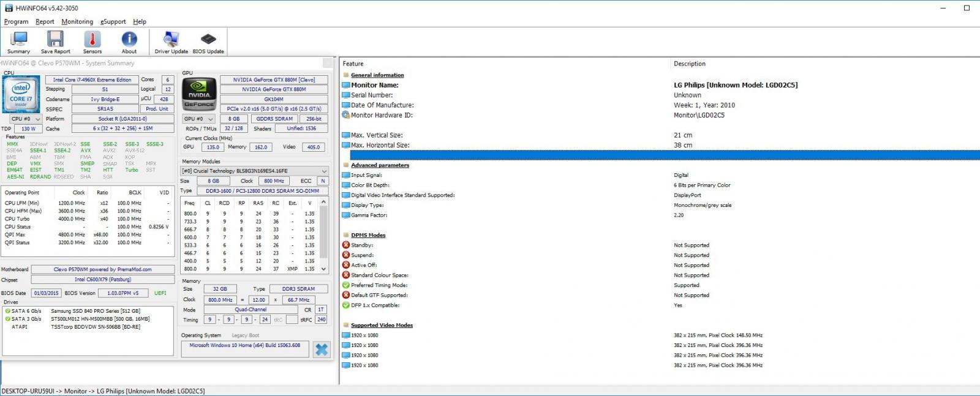Click the NVIDIA GeForce GTX 880M [Clevo] field

pyautogui.click(x=274, y=80)
